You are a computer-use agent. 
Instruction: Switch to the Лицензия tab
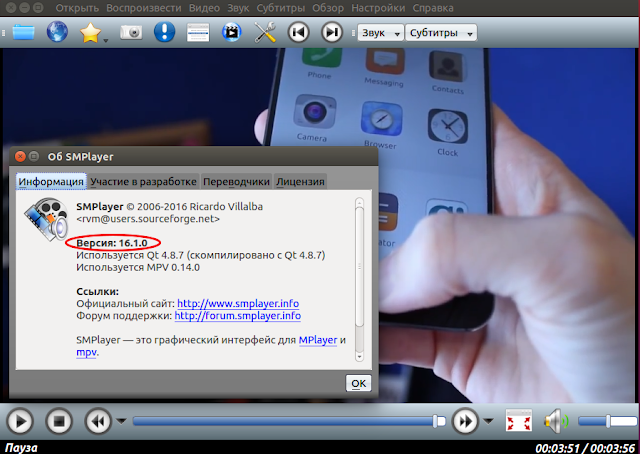click(x=300, y=182)
